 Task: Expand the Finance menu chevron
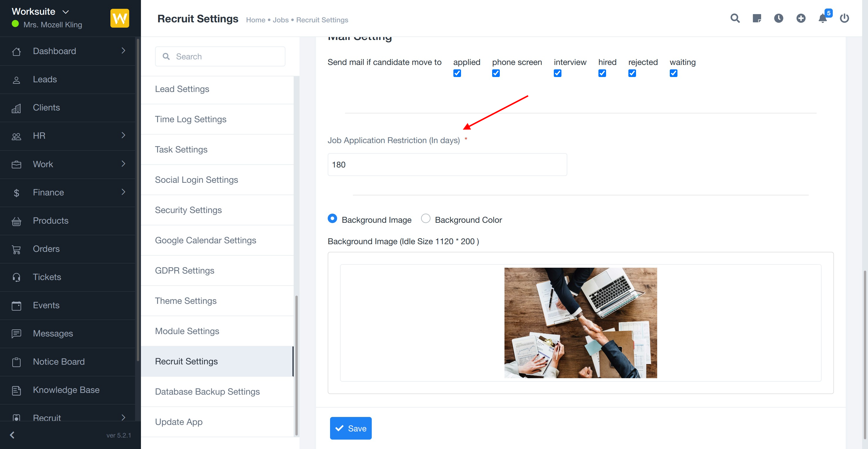click(123, 192)
